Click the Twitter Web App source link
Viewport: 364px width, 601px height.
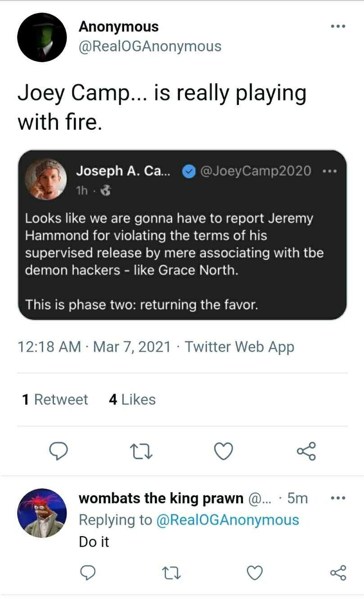239,347
